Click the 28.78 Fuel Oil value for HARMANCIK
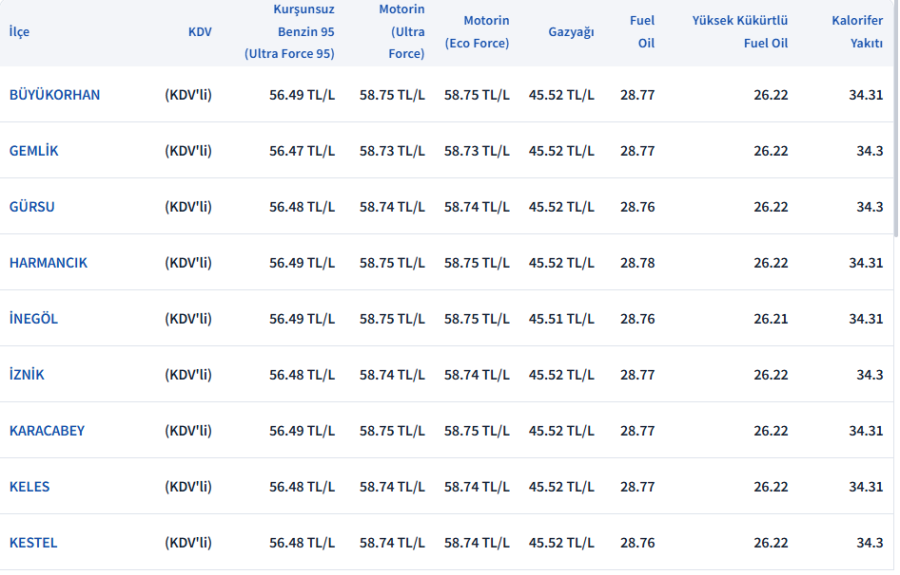This screenshot has width=900, height=575. 637,263
